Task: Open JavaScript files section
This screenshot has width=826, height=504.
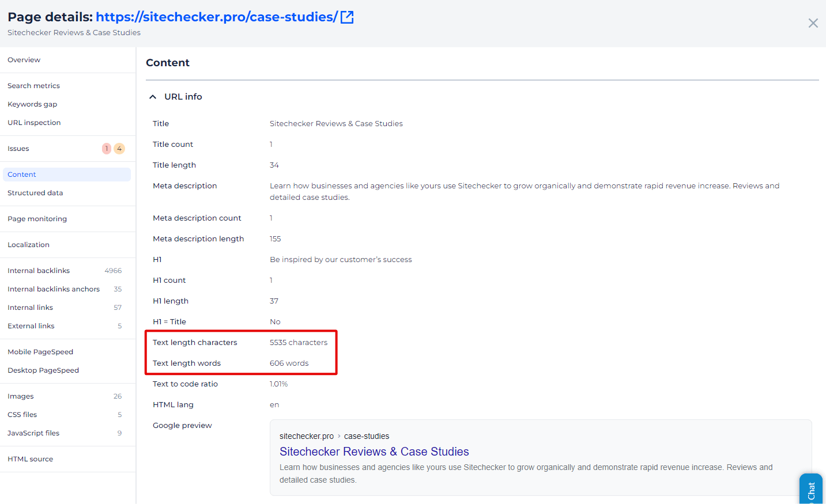Action: [x=33, y=433]
